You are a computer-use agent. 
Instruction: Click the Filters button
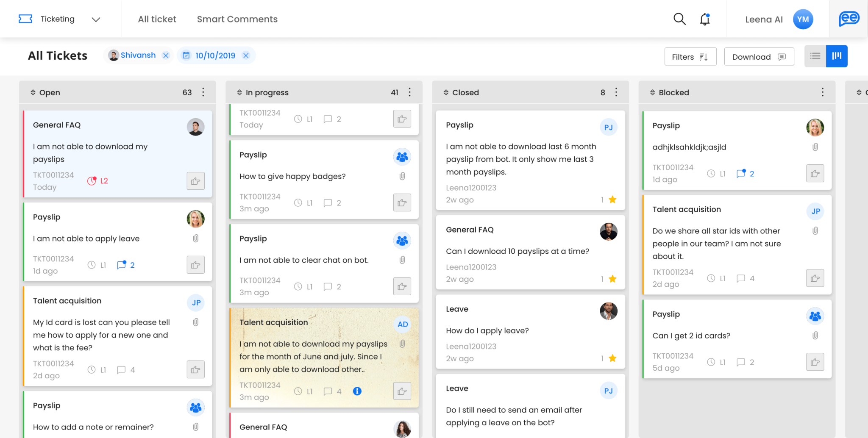[690, 57]
